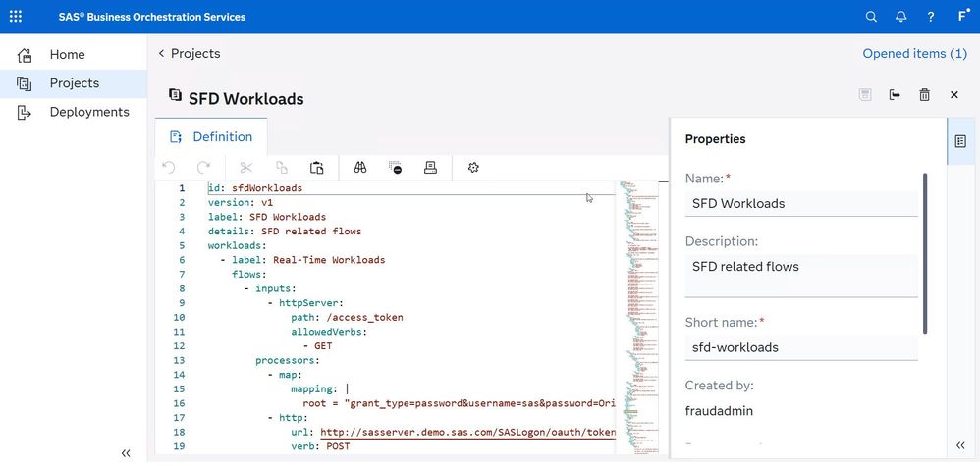Click the 'fraudadmin' created by value
Screen dimensions: 980x466
click(719, 411)
